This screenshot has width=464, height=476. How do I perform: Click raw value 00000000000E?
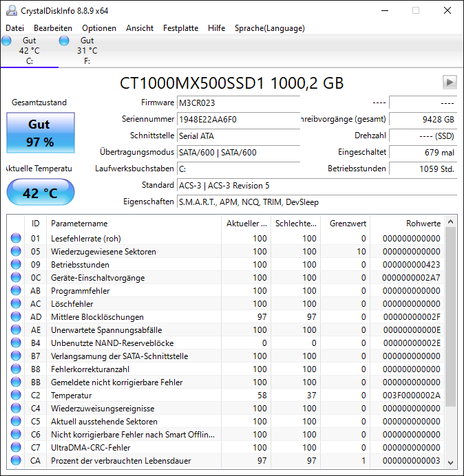pos(412,330)
